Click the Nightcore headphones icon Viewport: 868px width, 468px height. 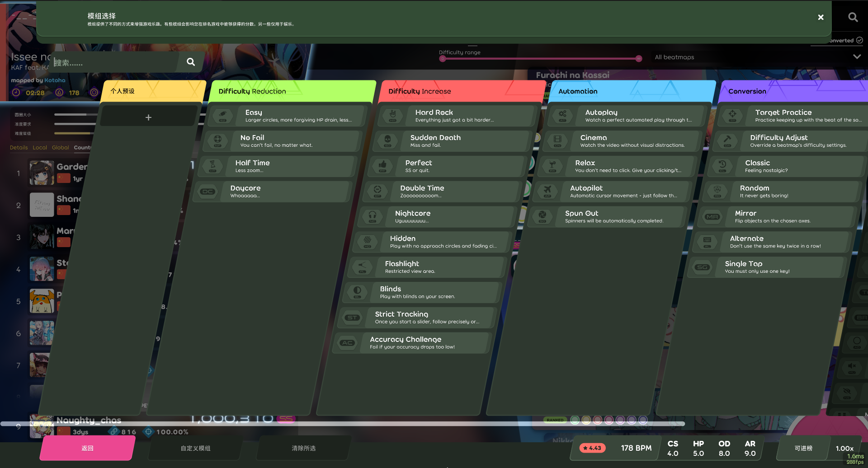373,217
